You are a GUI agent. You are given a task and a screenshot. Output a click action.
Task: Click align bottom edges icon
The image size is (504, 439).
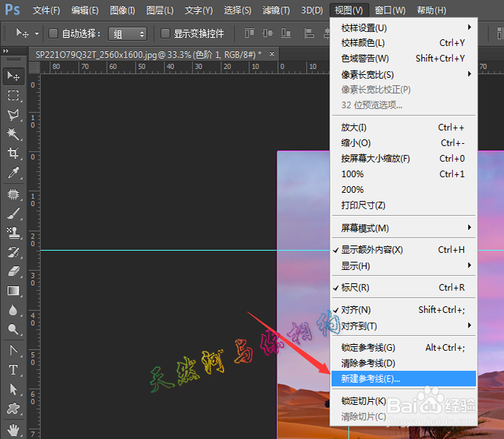(286, 33)
